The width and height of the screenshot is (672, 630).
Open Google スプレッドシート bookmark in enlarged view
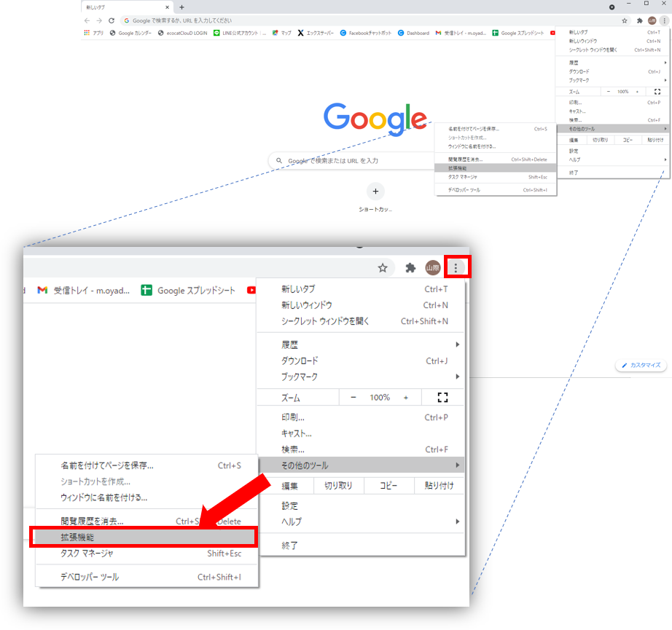pyautogui.click(x=188, y=291)
